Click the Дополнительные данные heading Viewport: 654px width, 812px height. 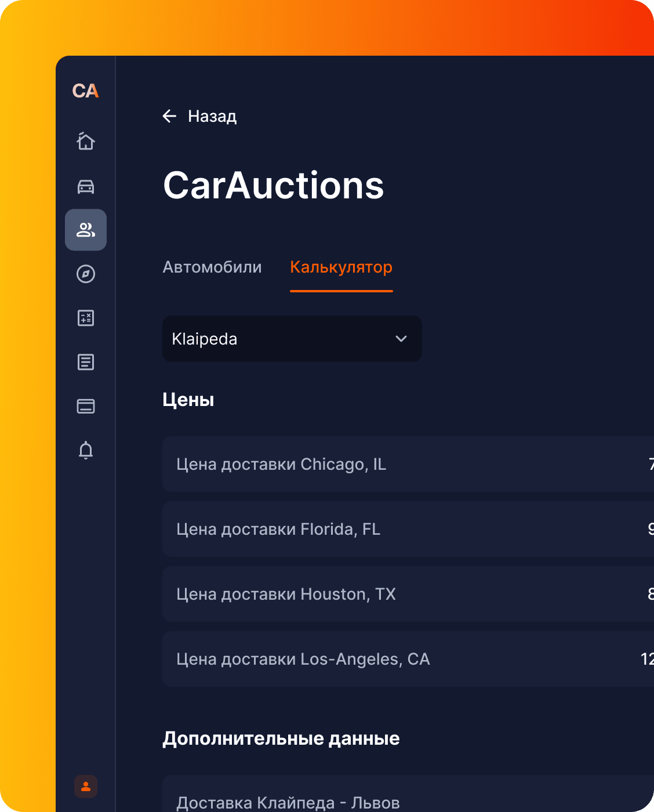tap(281, 738)
